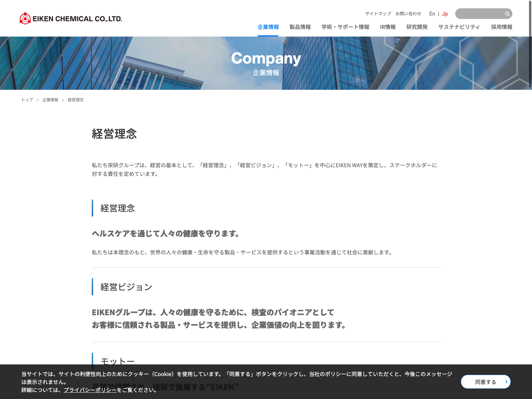Click the トップ breadcrumb link

click(x=27, y=100)
